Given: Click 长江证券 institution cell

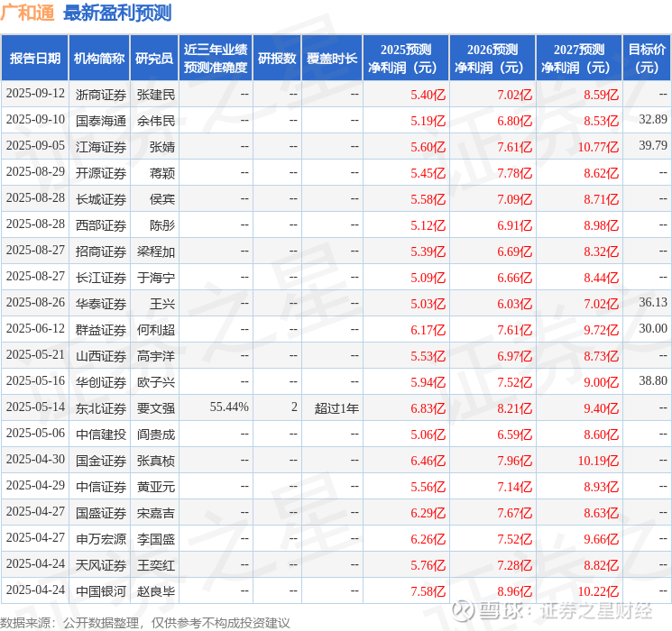Looking at the screenshot, I should point(101,278).
